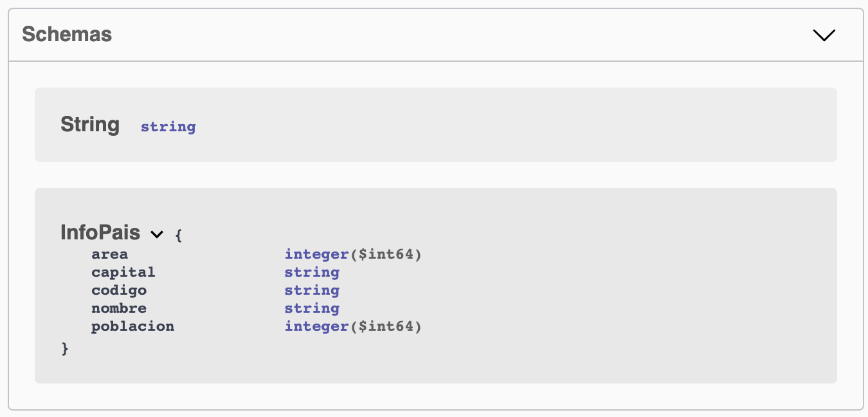Click the capital property name
The height and width of the screenshot is (417, 868).
tap(123, 272)
